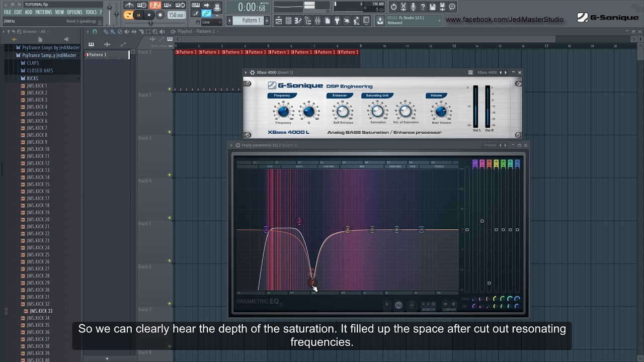Open Presets menu in Fruity parametric EQ 2
Image resolution: width=644 pixels, height=362 pixels.
tap(490, 145)
